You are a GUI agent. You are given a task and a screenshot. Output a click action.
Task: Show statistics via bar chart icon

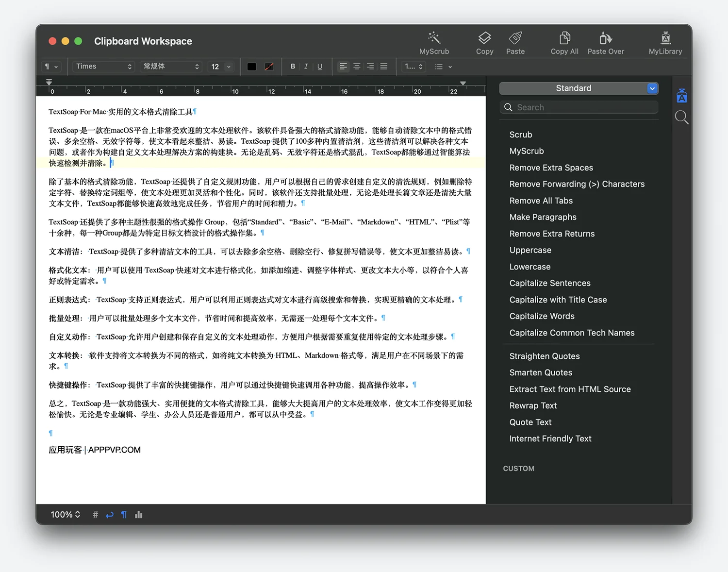pyautogui.click(x=139, y=515)
